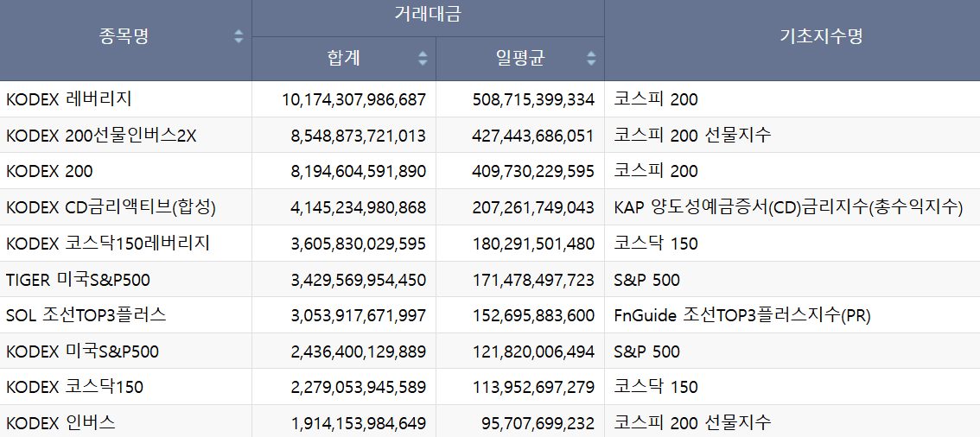Viewport: 980px width, 437px height.
Task: Select SOL 조선TOP3플러스 name cell
Action: (x=86, y=315)
